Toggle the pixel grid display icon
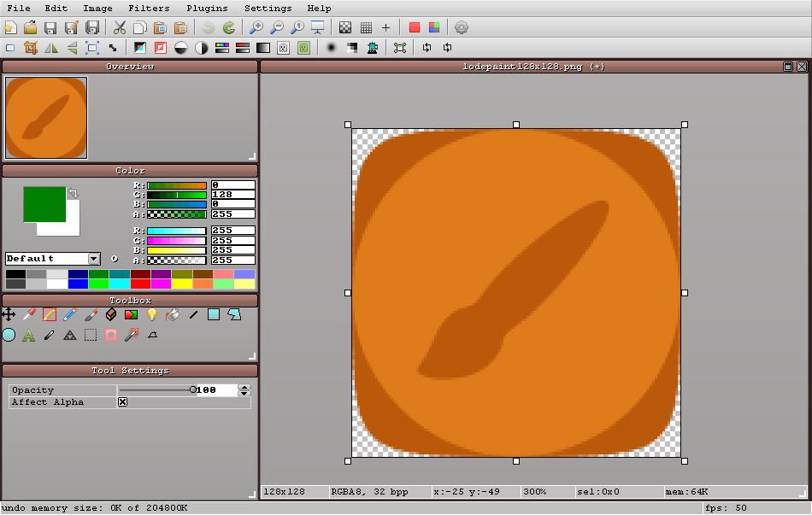 [x=366, y=27]
